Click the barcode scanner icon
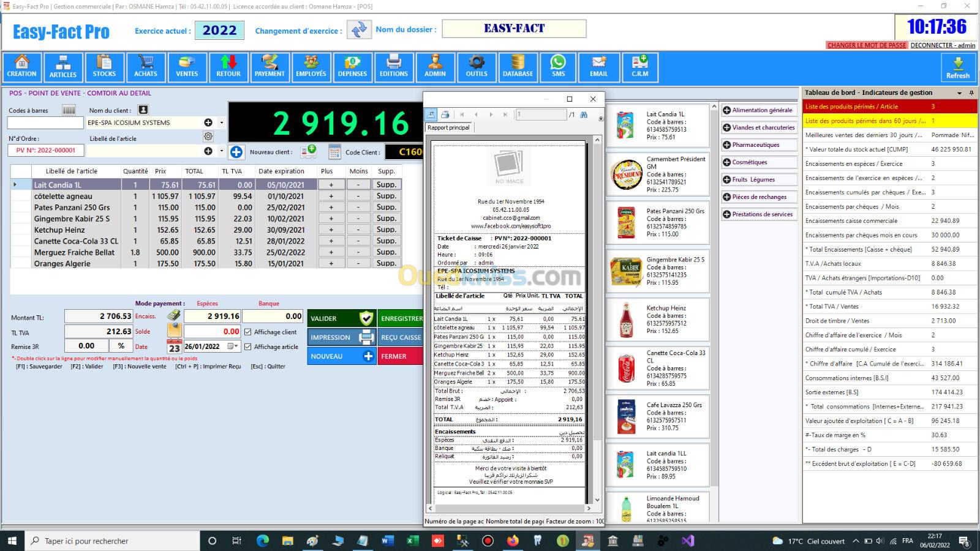The height and width of the screenshot is (551, 980). [x=69, y=110]
